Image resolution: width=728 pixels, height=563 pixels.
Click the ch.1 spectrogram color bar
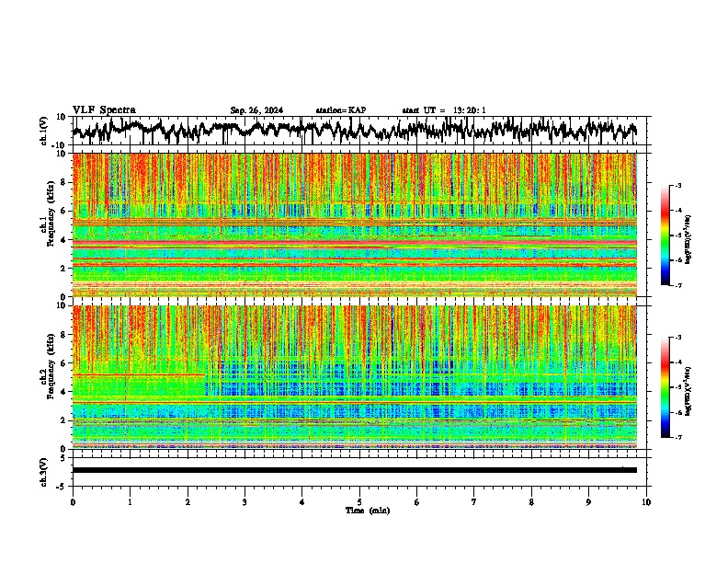click(665, 236)
